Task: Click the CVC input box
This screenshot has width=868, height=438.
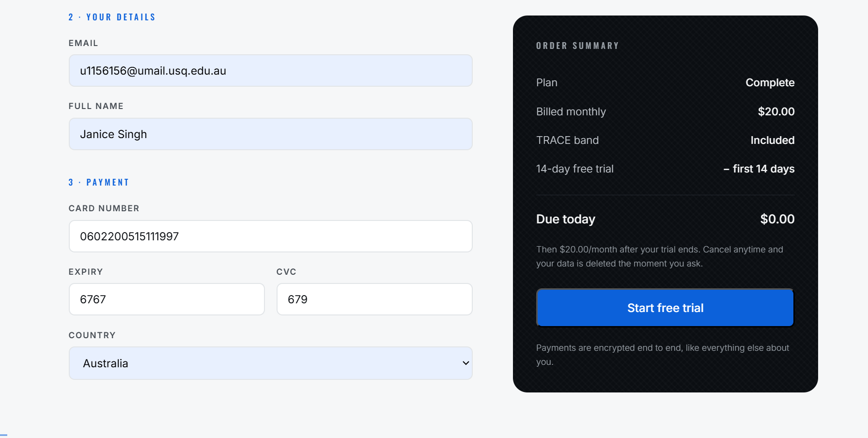Action: click(374, 299)
